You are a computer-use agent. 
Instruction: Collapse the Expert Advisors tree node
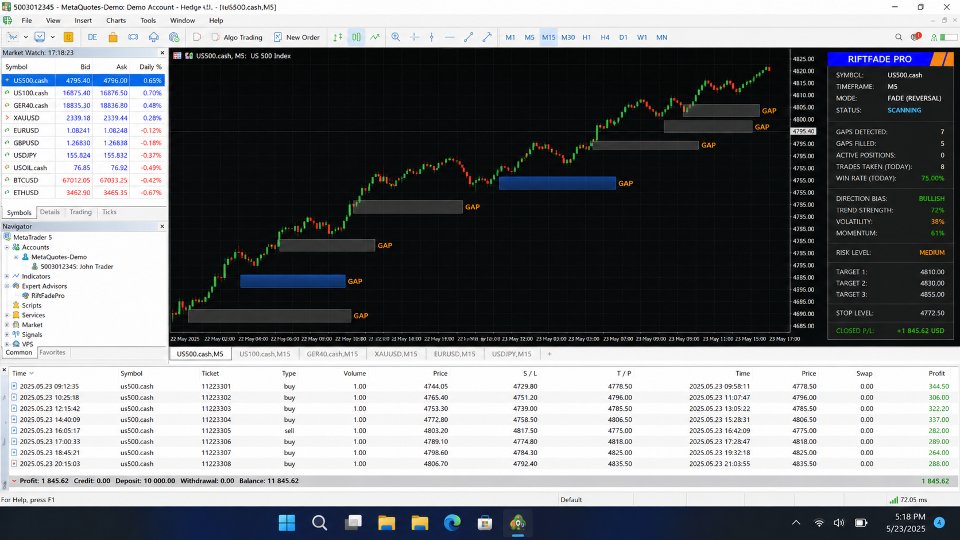coord(7,286)
